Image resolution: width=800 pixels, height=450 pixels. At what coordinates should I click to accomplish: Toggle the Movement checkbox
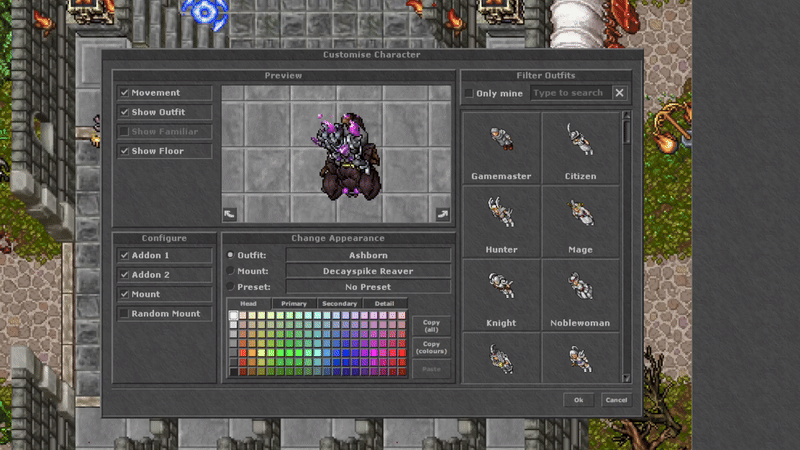pos(124,93)
